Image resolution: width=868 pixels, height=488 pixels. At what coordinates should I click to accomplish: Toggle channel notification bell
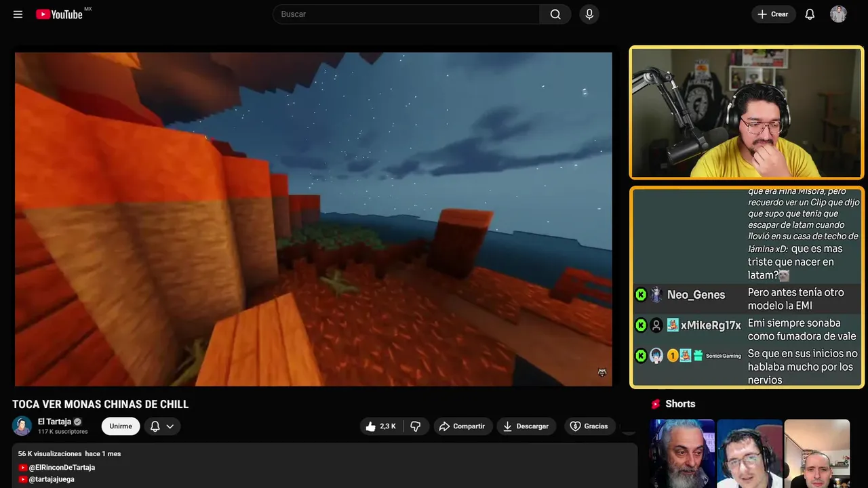click(155, 426)
